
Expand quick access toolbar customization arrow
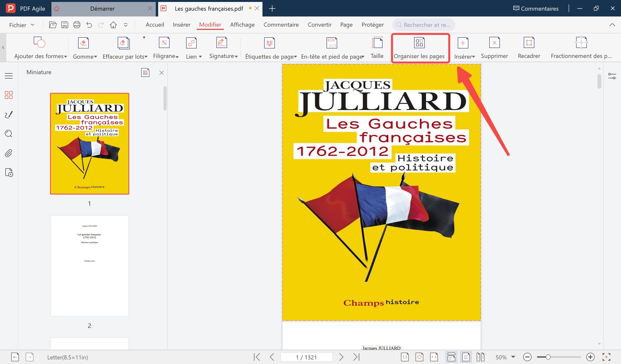[x=125, y=25]
